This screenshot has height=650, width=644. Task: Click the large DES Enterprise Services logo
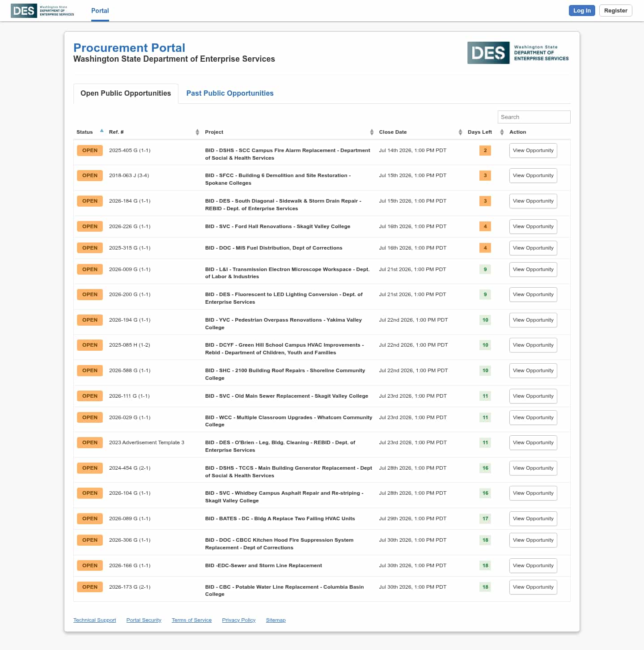(518, 53)
